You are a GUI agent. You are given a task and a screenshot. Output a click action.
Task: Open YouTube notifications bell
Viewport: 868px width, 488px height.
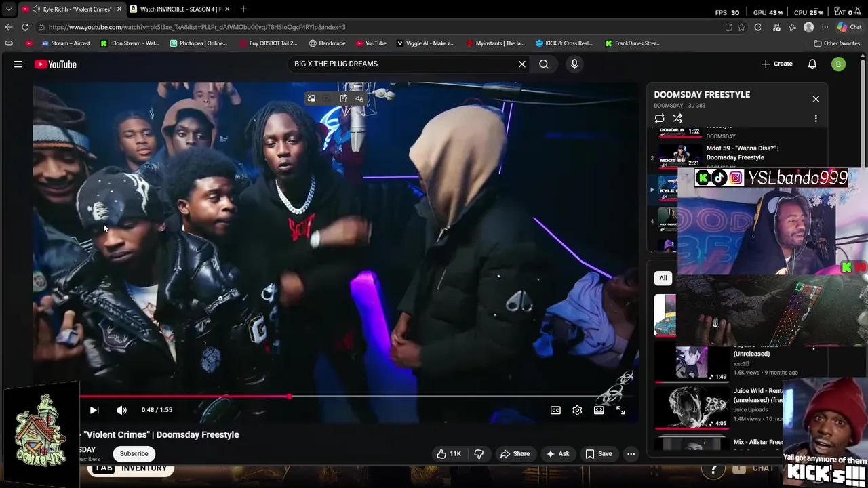[812, 64]
